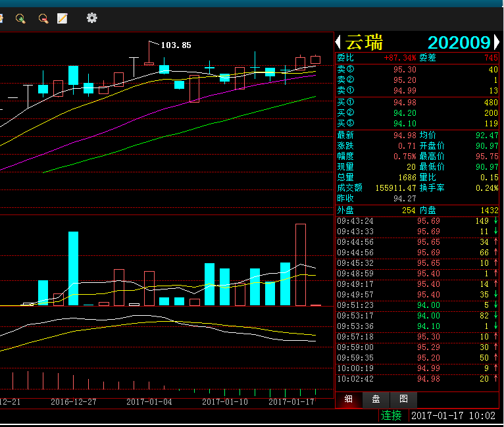504x427 pixels.
Task: Switch to the 图 chart tab
Action: [403, 399]
